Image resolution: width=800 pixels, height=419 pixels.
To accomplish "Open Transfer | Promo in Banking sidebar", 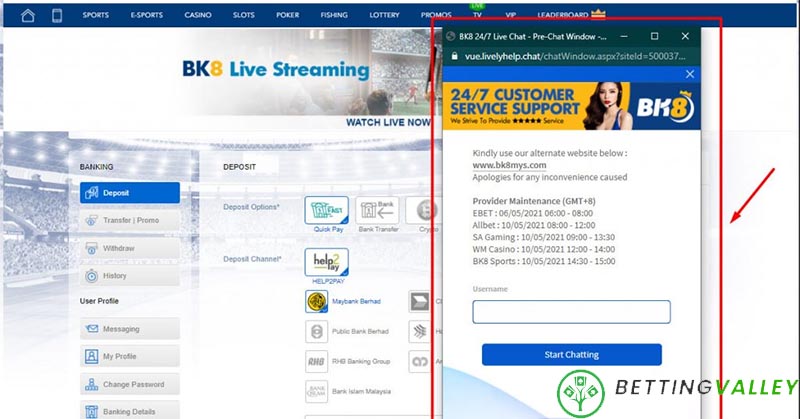I will (x=130, y=220).
